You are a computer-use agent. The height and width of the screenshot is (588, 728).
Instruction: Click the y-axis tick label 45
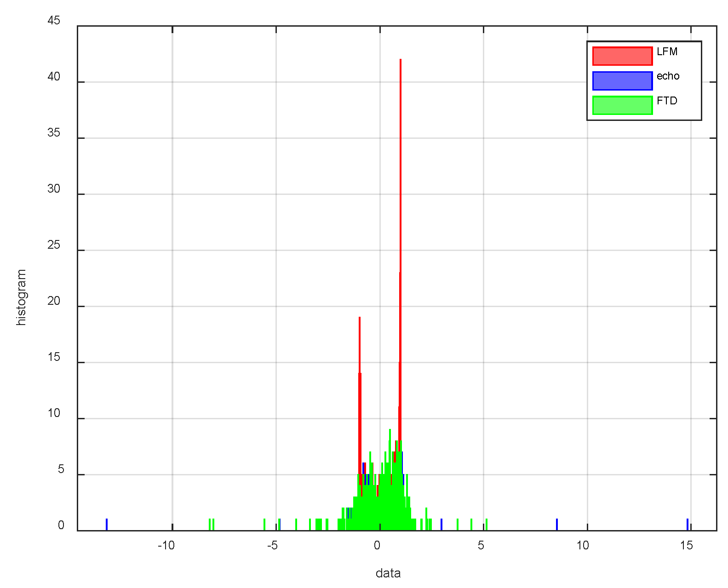point(54,21)
